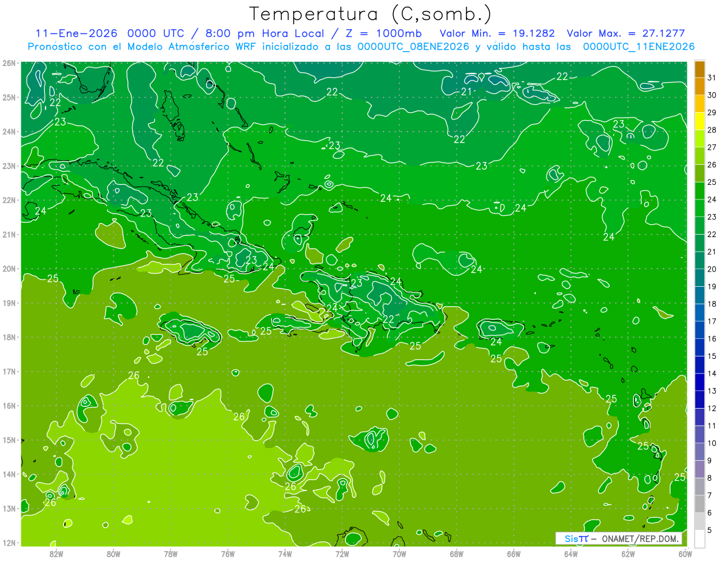
Task: Select the 'Valor Min. = 19.1282' value
Action: [x=497, y=33]
